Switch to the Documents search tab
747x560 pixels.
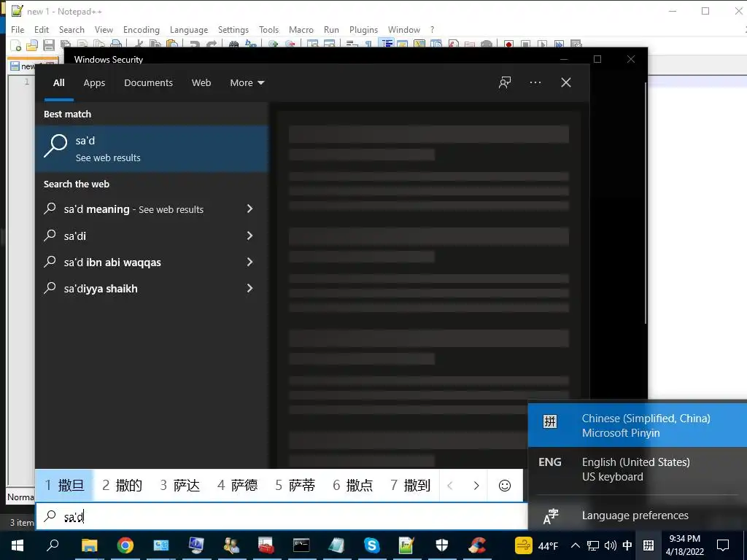pyautogui.click(x=148, y=83)
